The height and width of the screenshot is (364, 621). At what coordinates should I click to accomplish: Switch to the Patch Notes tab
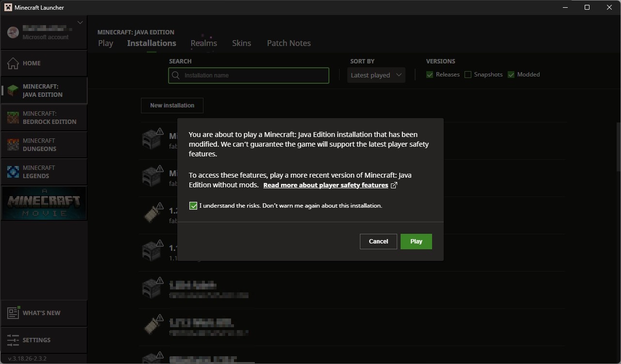[289, 43]
